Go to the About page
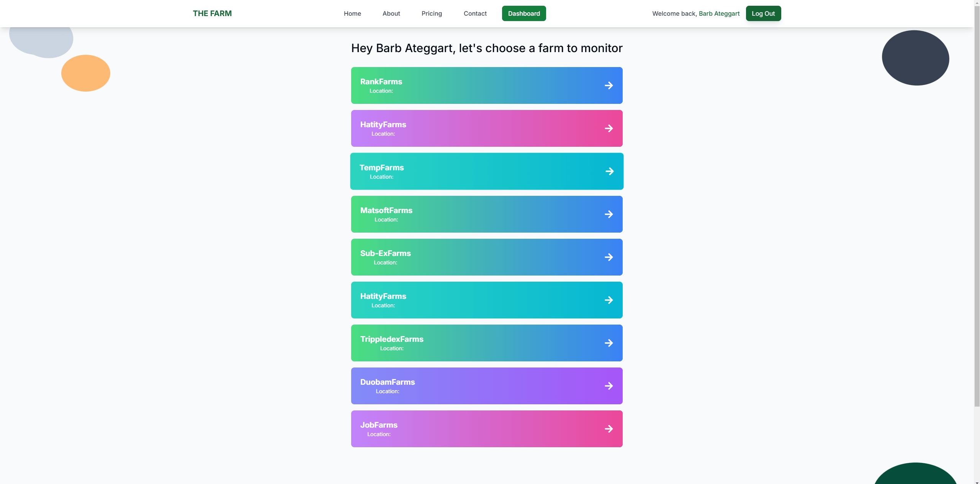 [391, 13]
